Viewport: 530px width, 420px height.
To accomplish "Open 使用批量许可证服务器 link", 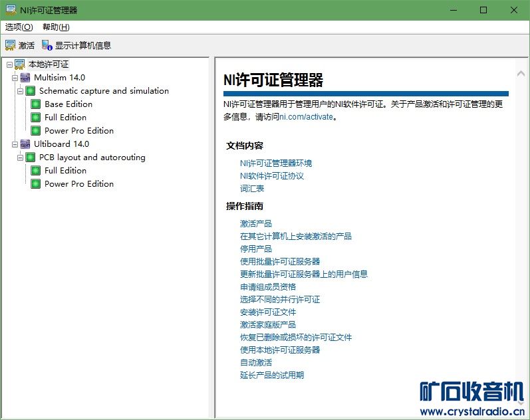I will [280, 262].
